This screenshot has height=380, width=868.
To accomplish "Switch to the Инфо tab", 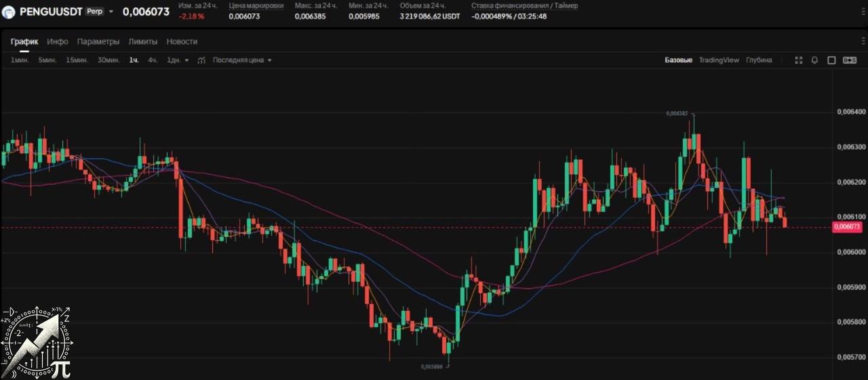I will point(58,41).
